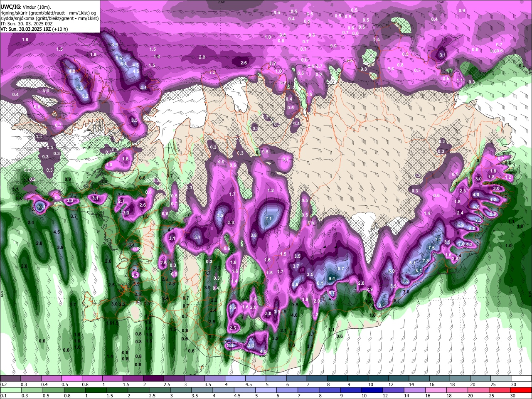The width and height of the screenshot is (532, 399).
Task: Click the "20W" longitude label
Action: 221,2
